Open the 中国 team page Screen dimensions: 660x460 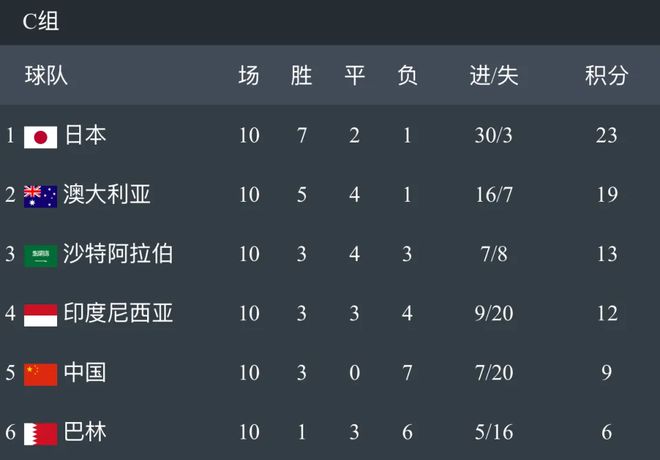(85, 373)
